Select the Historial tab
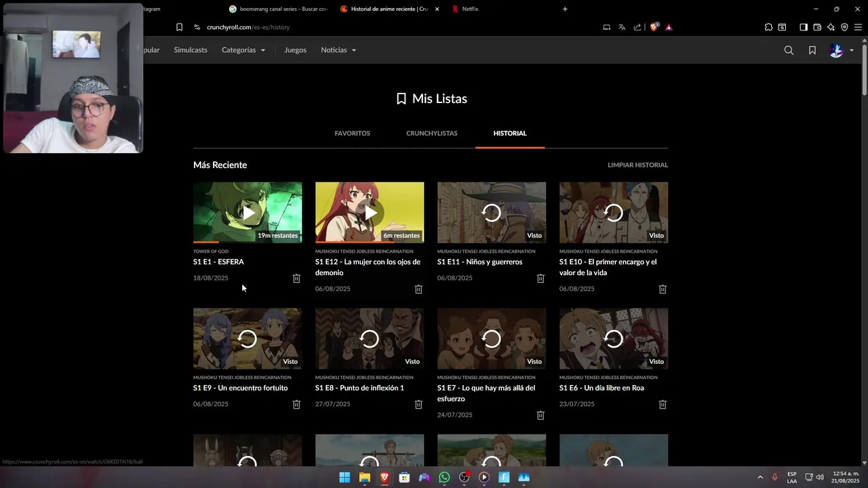This screenshot has width=868, height=488. (x=510, y=134)
